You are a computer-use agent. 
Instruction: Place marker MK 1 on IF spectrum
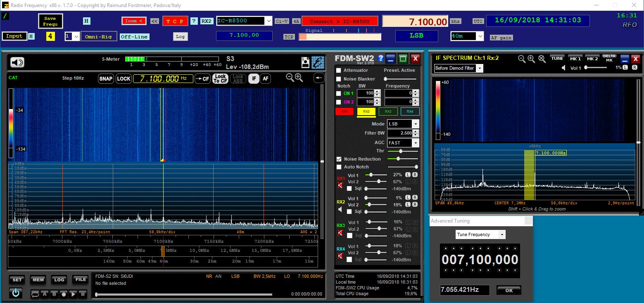pos(575,58)
